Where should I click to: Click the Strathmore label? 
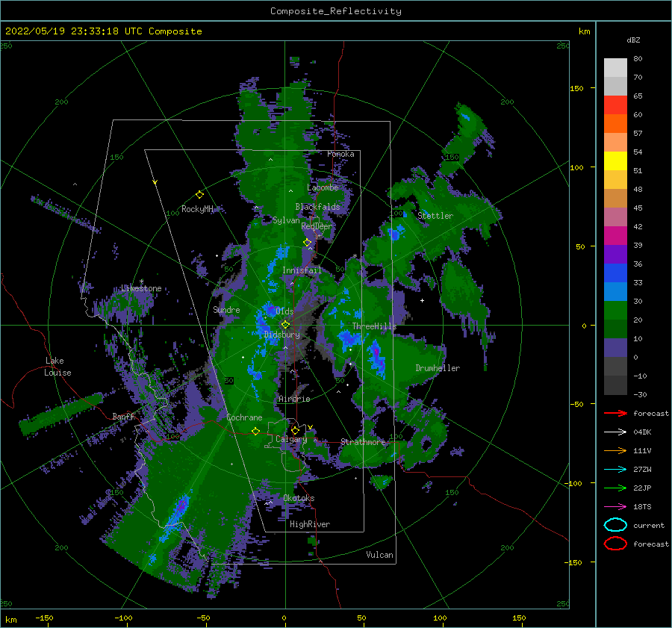pyautogui.click(x=363, y=442)
